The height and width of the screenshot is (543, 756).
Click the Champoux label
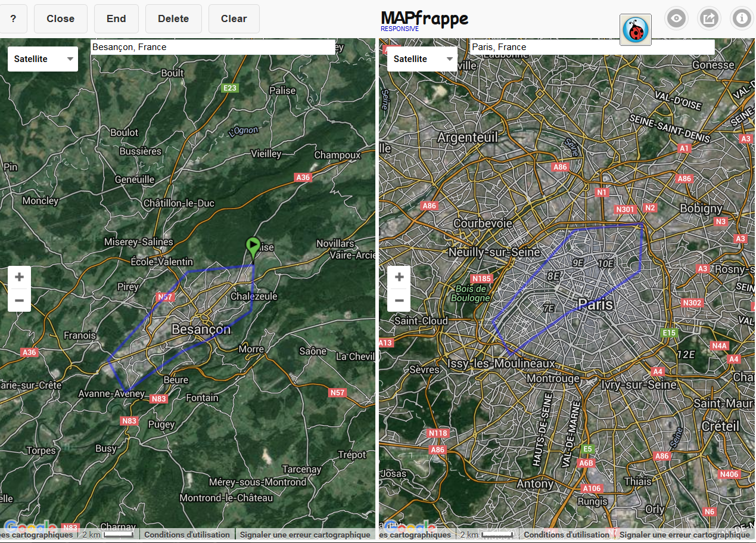tap(337, 155)
